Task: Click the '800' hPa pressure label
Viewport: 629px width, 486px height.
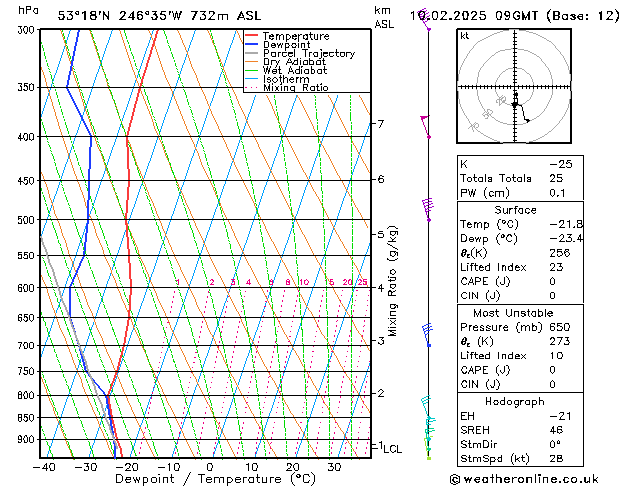Action: tap(28, 395)
